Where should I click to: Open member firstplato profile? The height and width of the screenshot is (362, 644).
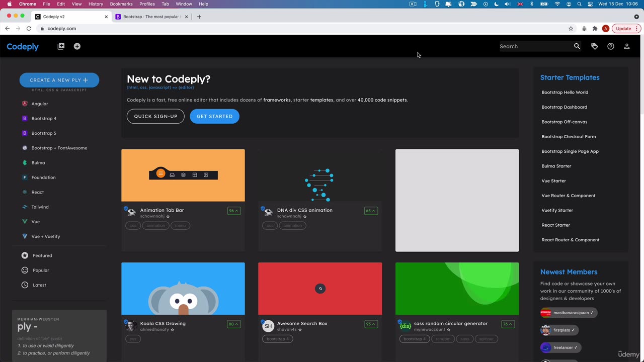tap(559, 330)
